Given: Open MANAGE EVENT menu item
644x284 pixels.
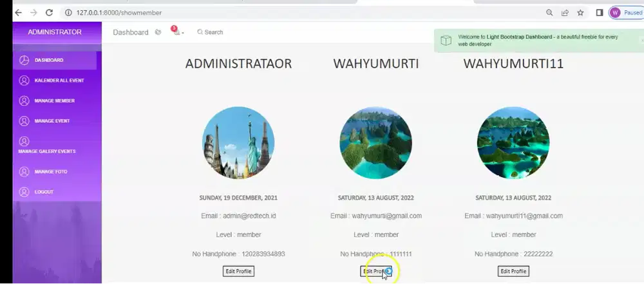Looking at the screenshot, I should (52, 121).
